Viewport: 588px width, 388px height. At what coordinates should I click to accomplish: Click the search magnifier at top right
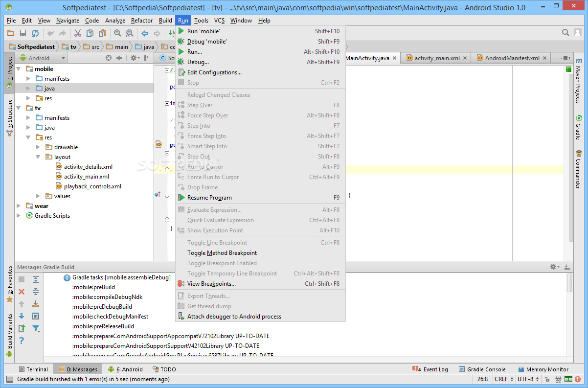pos(565,33)
